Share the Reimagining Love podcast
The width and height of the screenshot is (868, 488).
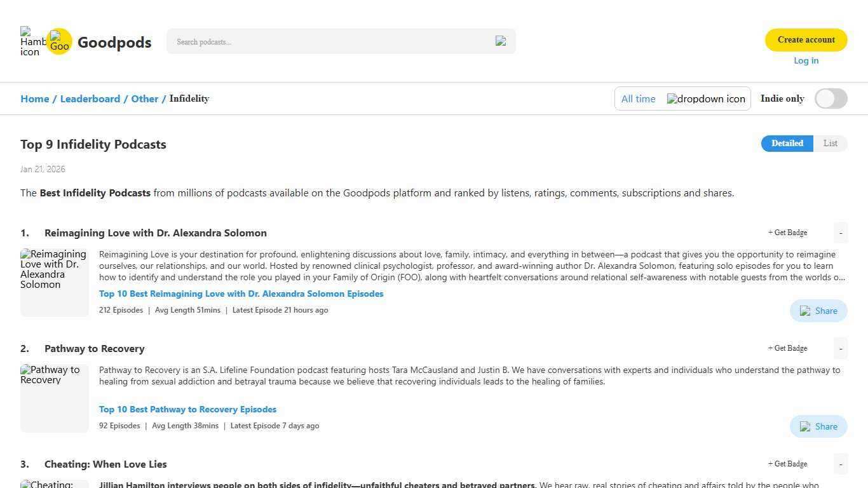pyautogui.click(x=818, y=311)
